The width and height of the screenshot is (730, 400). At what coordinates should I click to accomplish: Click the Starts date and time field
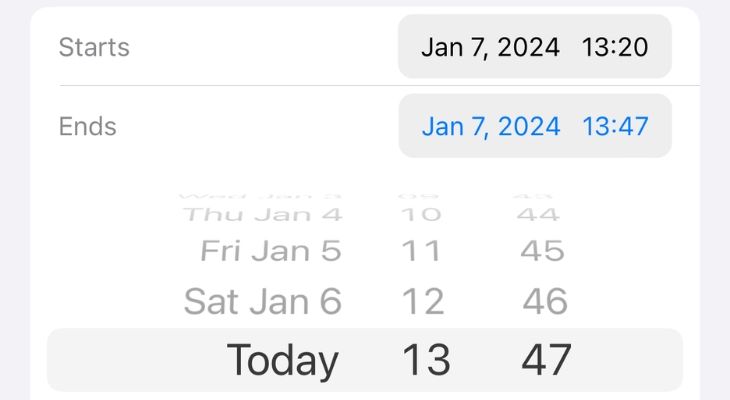[535, 47]
